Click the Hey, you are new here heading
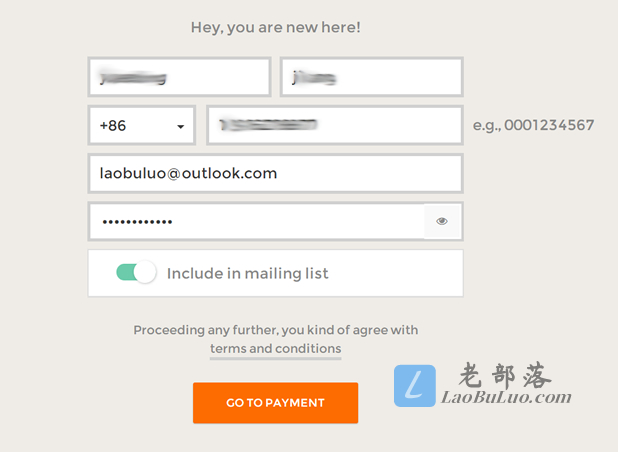Viewport: 618px width, 452px height. pyautogui.click(x=275, y=27)
